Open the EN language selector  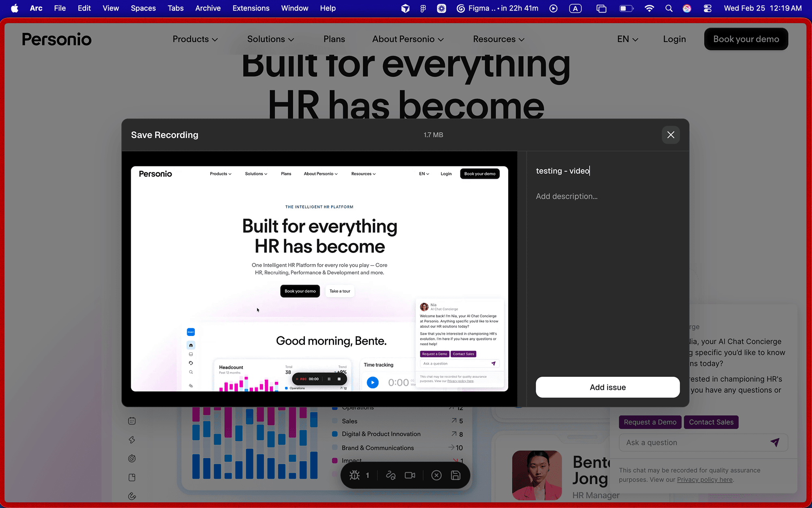pos(627,39)
